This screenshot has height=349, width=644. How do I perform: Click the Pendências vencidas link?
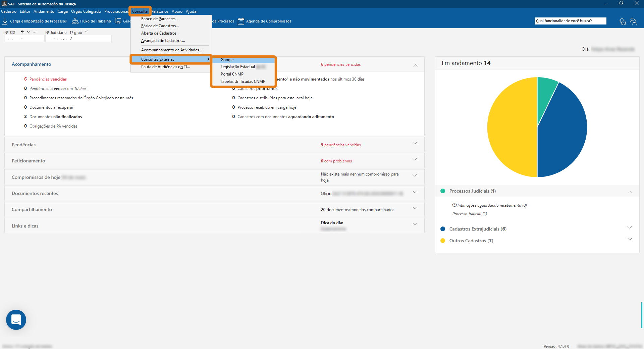[48, 79]
